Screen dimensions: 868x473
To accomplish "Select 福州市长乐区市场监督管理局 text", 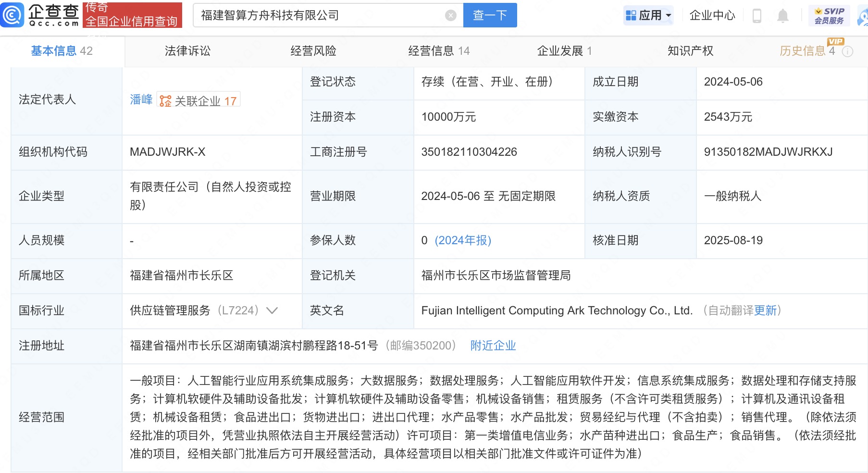I will coord(496,275).
